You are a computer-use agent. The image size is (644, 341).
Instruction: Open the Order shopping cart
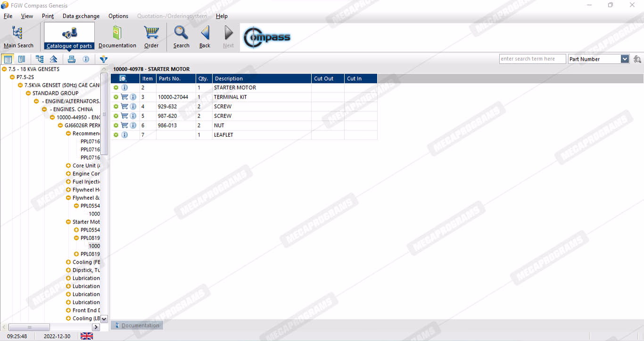(151, 37)
